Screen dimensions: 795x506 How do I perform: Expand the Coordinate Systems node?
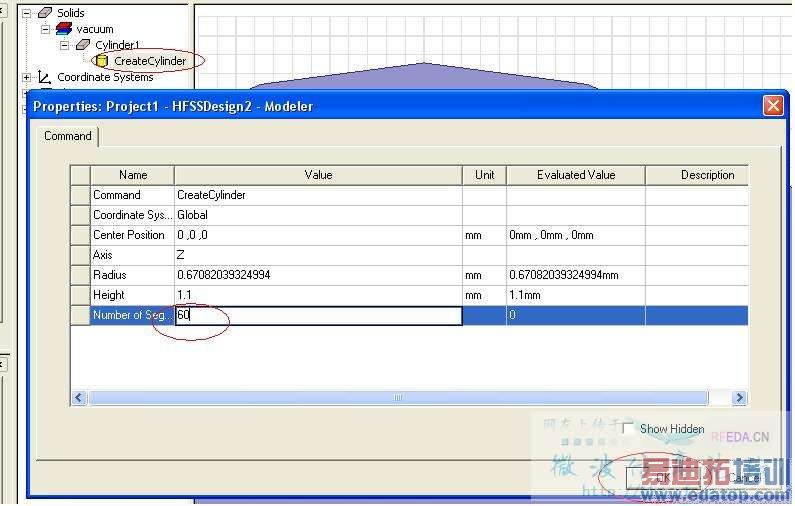point(26,78)
